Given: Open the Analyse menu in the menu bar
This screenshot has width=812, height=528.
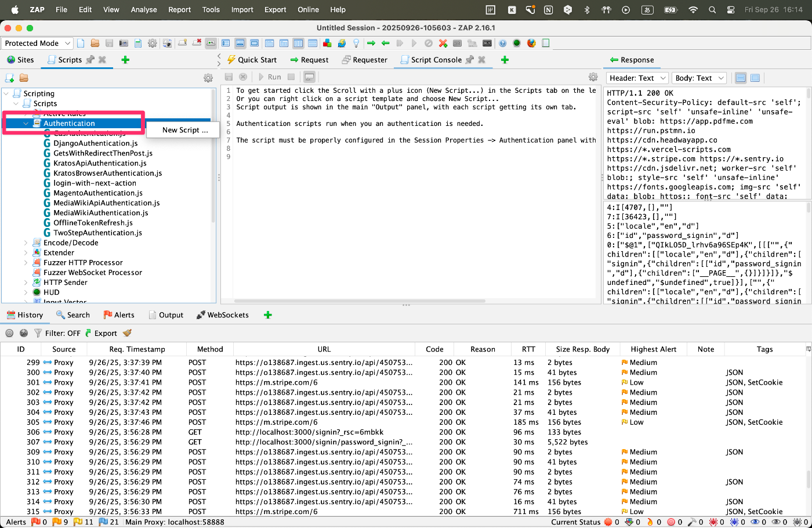Looking at the screenshot, I should click(144, 9).
